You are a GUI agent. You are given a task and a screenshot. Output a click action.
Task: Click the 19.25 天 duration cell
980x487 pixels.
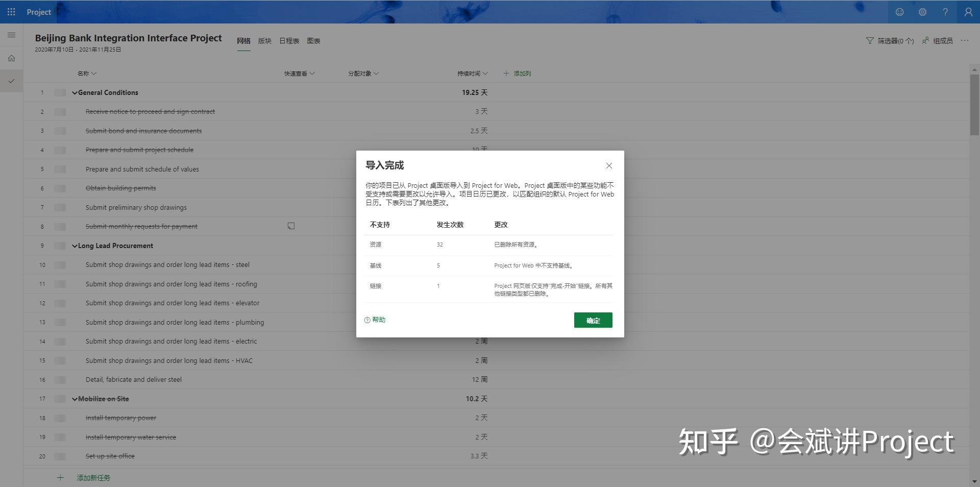coord(475,92)
